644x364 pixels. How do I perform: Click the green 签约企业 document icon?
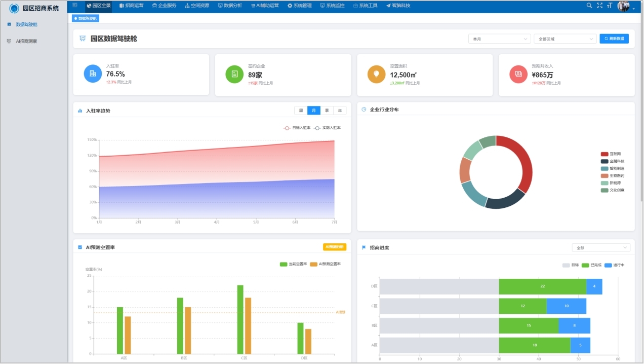234,74
